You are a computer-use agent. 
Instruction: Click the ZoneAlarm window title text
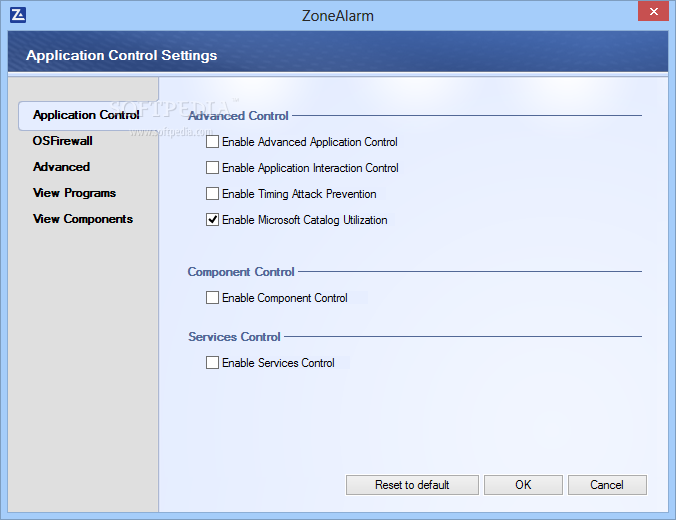[338, 16]
